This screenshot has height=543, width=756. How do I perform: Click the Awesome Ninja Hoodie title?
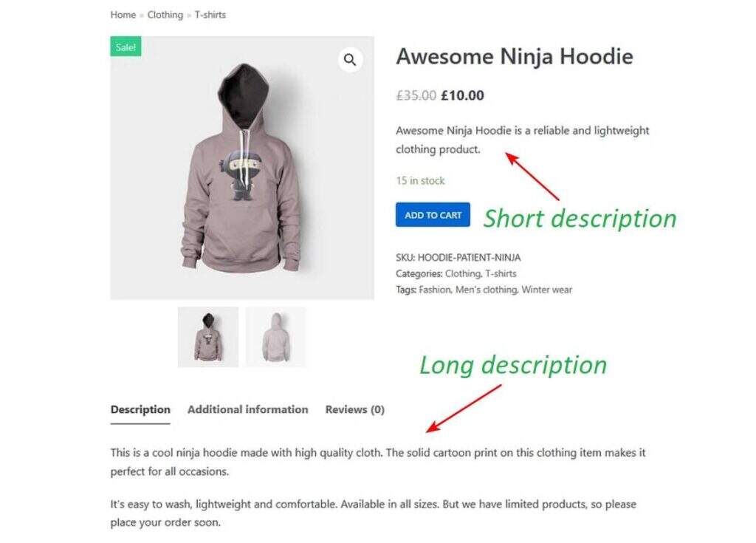click(x=515, y=57)
